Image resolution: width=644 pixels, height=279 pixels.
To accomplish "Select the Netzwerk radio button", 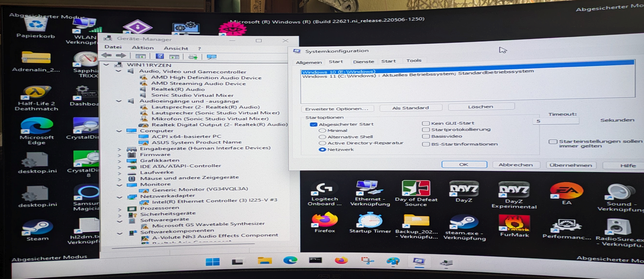I will click(322, 149).
